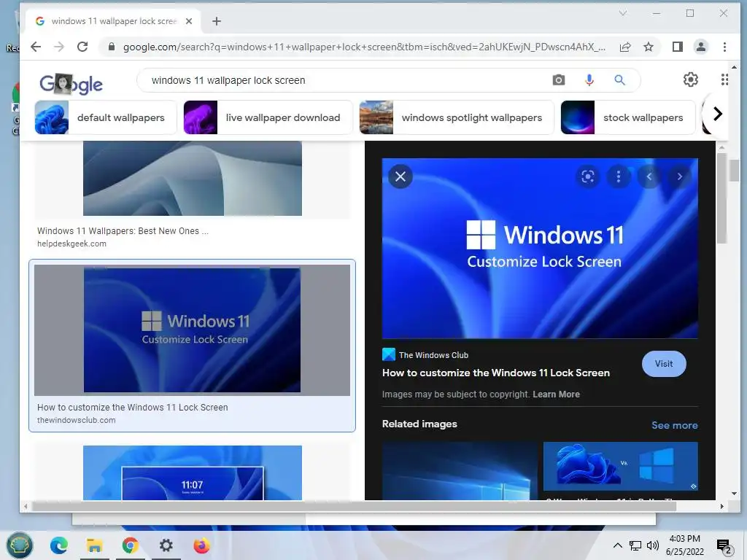
Task: Click thewindowsclub.com result source text
Action: pyautogui.click(x=76, y=420)
